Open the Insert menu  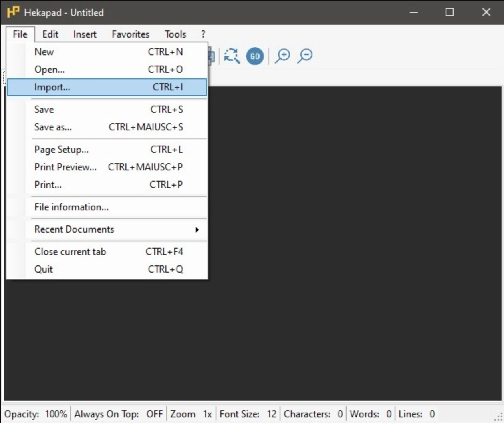pos(85,34)
